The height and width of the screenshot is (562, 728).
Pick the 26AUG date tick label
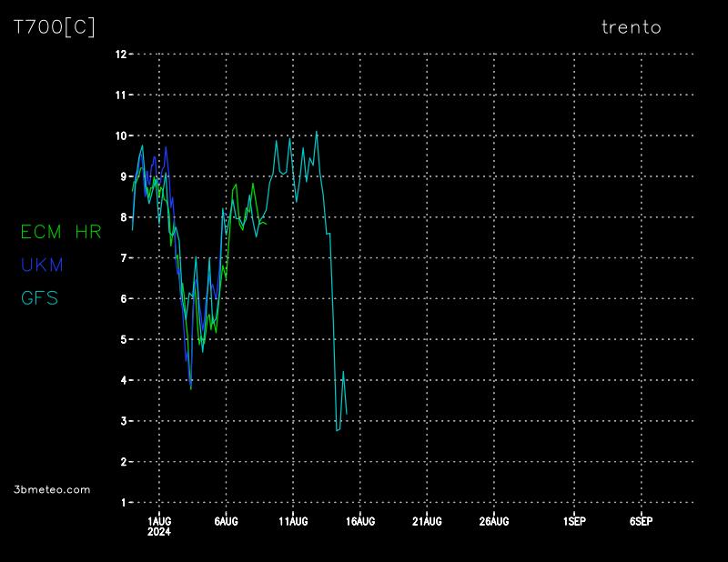click(x=493, y=521)
